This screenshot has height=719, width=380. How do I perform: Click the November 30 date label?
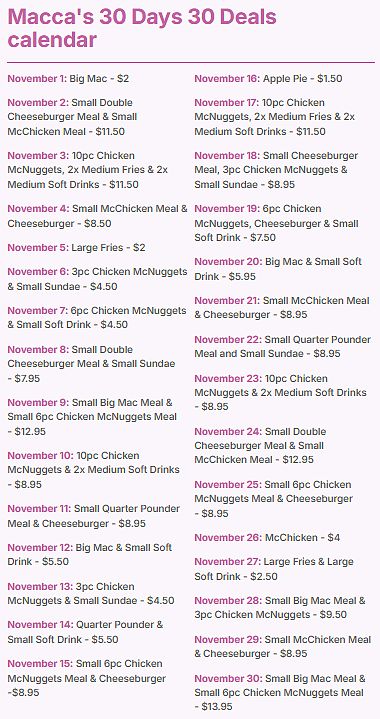(x=228, y=678)
